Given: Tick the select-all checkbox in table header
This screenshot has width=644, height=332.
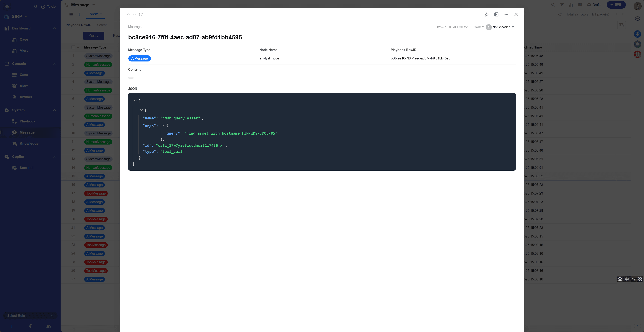Looking at the screenshot, I should coord(73,47).
